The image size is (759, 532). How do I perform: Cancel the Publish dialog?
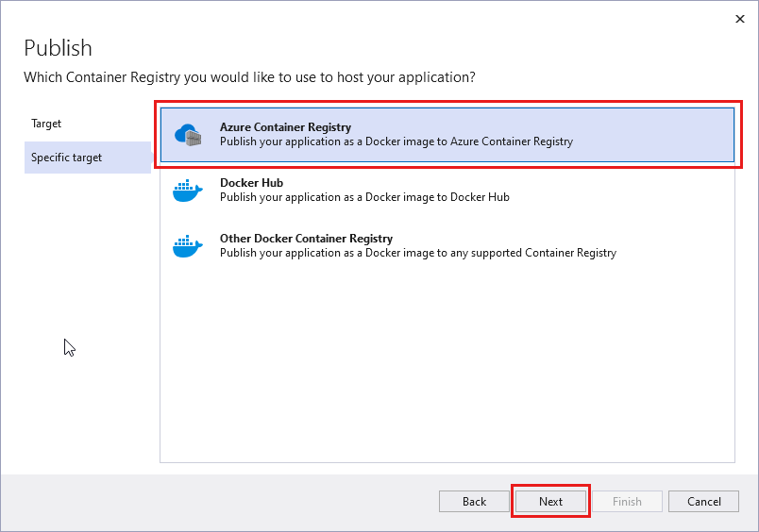704,502
